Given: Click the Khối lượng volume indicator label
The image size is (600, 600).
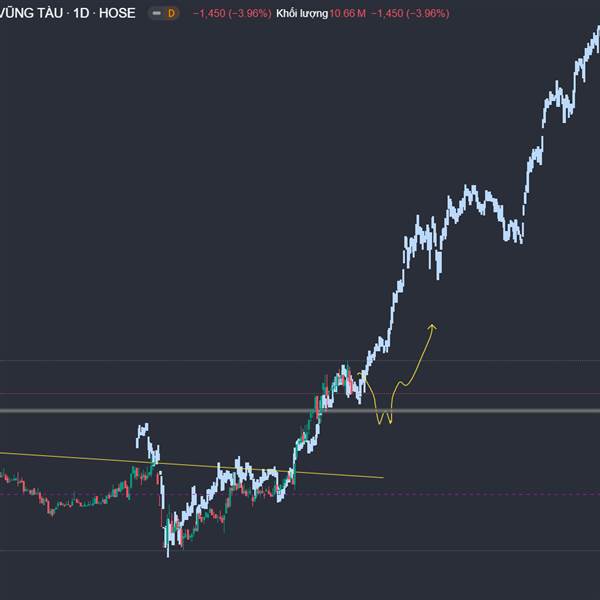Looking at the screenshot, I should click(x=302, y=14).
